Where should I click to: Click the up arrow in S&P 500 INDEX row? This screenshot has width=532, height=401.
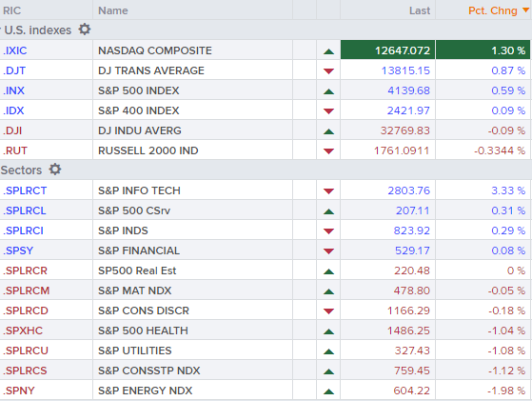pos(328,91)
